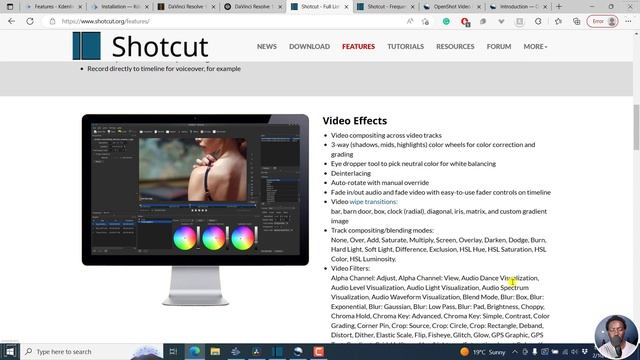Open the weather widget showing 19°C Sunny
Viewport: 640px width, 360px height.
coord(482,351)
